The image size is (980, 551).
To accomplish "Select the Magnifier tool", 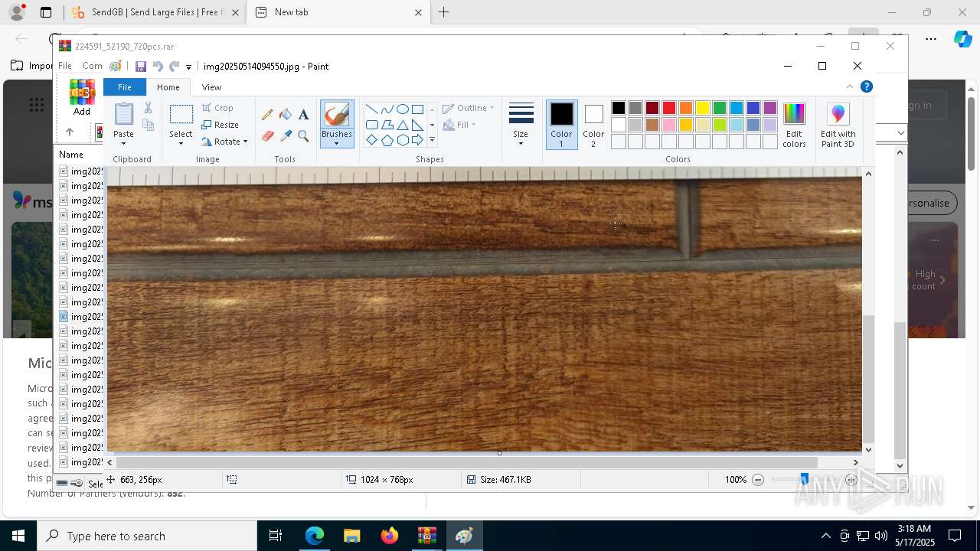I will pos(303,136).
